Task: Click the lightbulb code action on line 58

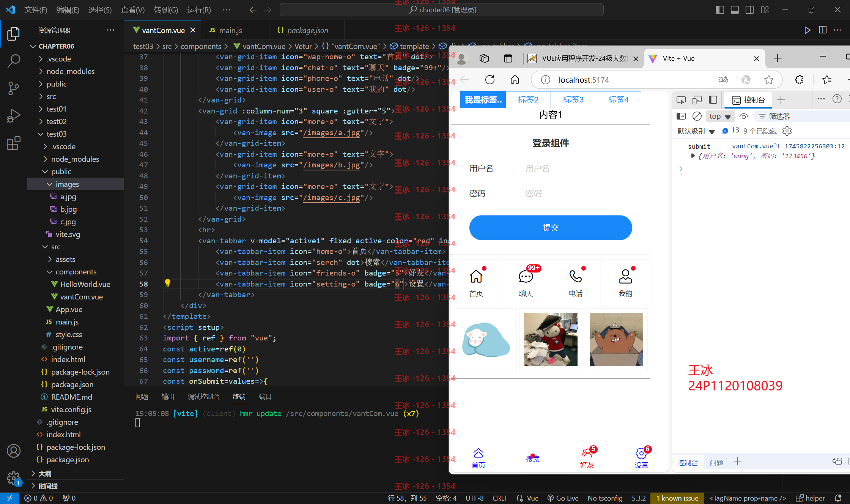Action: pos(167,283)
